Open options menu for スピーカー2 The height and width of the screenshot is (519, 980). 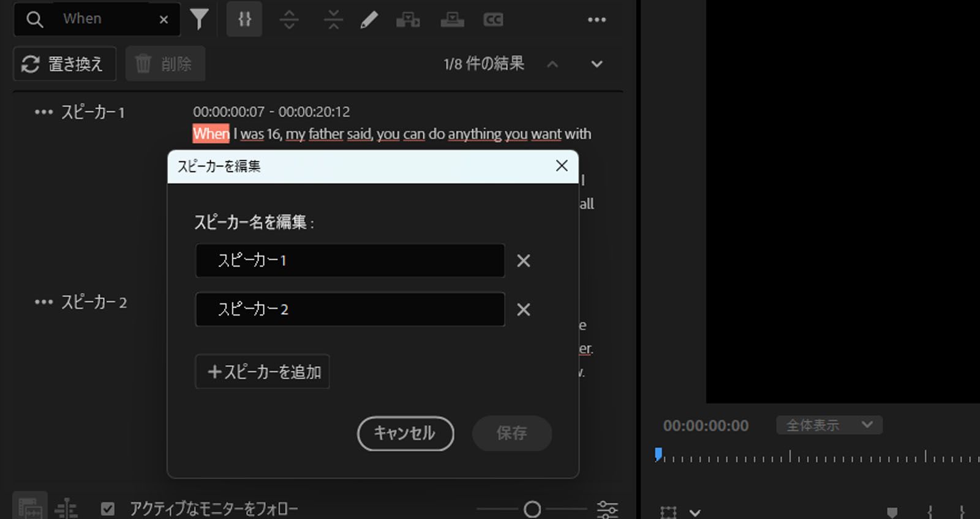tap(43, 302)
